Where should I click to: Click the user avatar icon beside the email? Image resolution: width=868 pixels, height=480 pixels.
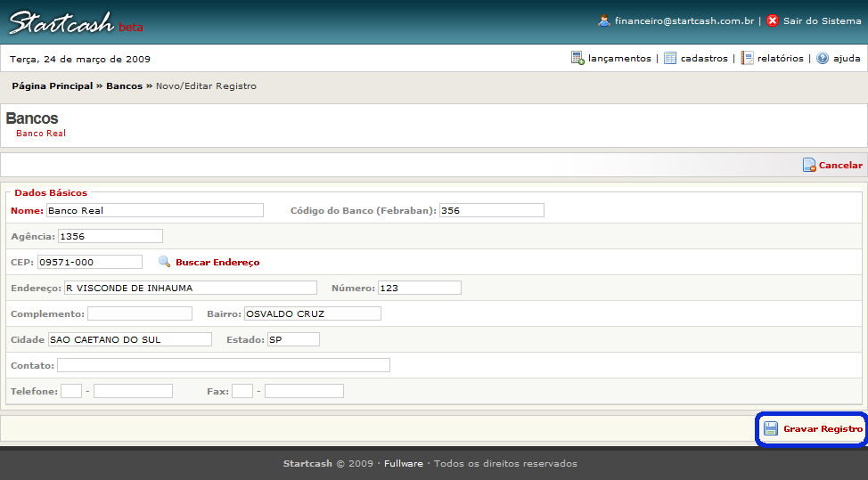pos(604,20)
